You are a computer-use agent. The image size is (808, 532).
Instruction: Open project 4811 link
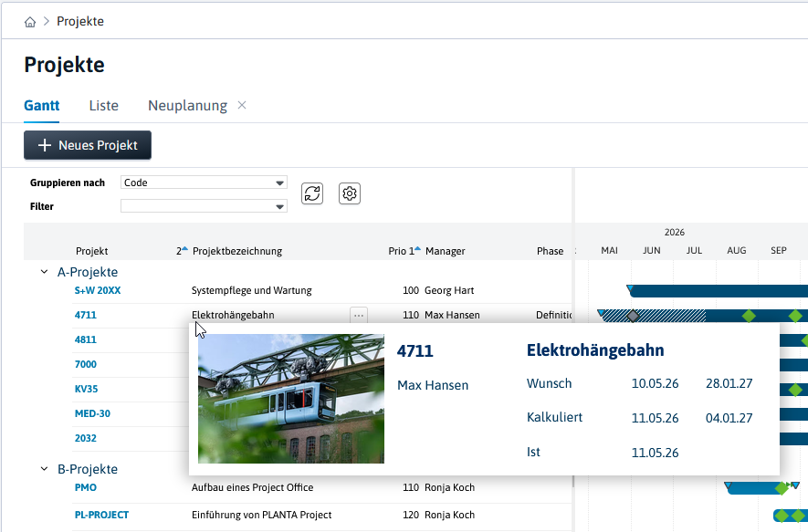pos(86,339)
